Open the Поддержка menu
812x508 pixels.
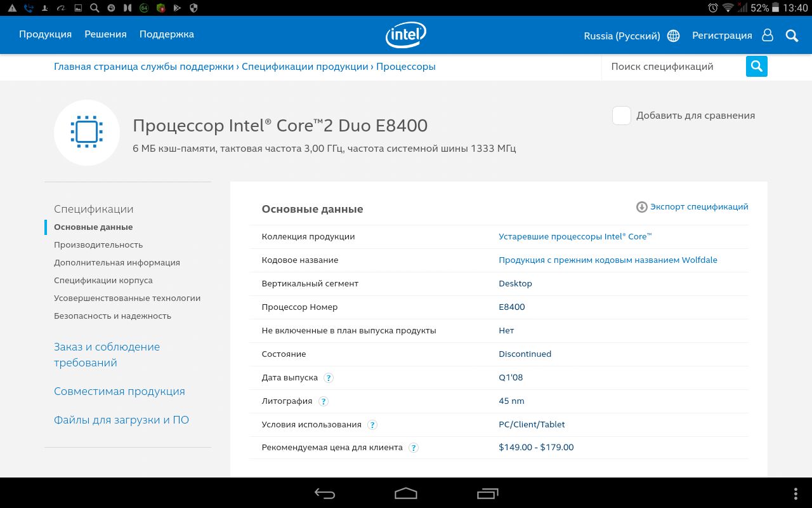(167, 34)
